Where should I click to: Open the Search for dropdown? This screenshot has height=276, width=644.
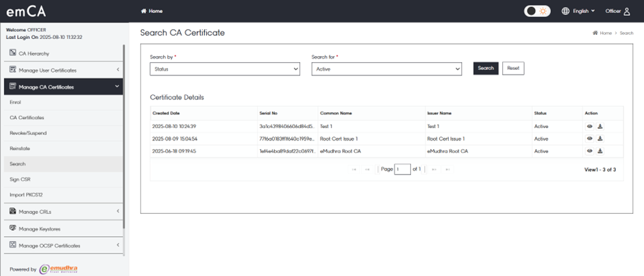coord(386,69)
